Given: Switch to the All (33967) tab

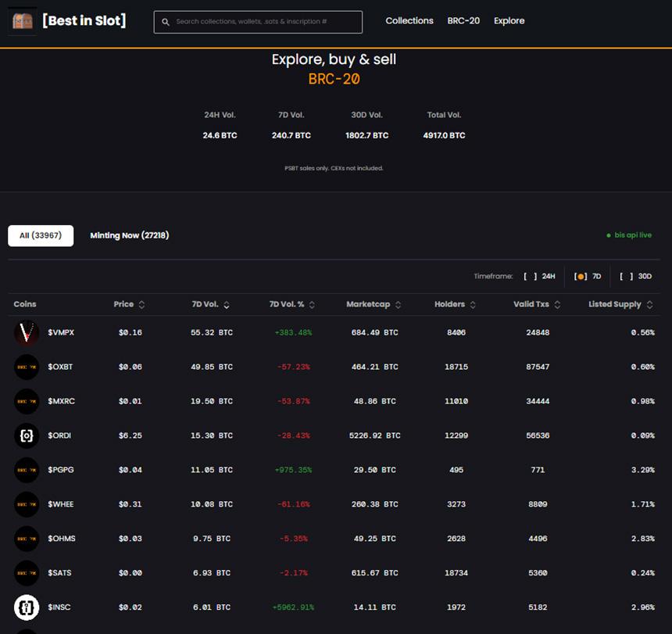Looking at the screenshot, I should pyautogui.click(x=41, y=236).
